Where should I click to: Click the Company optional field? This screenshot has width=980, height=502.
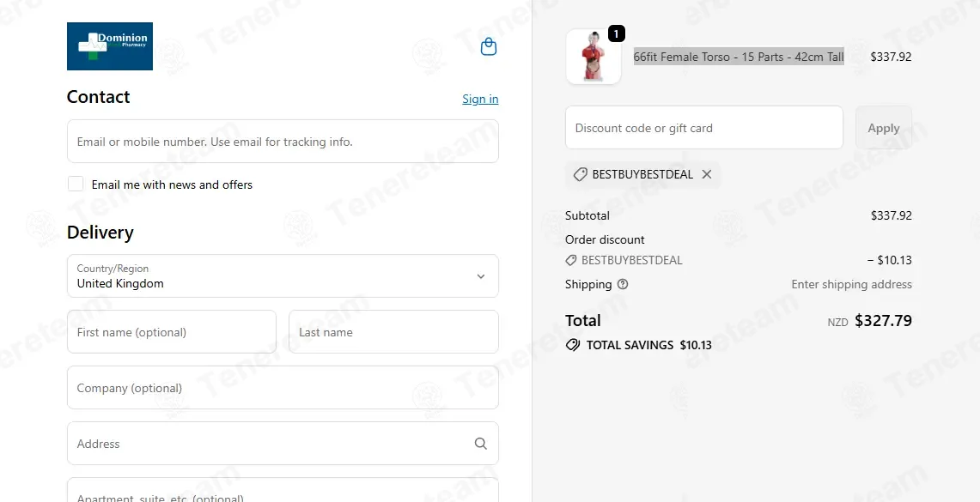[283, 387]
